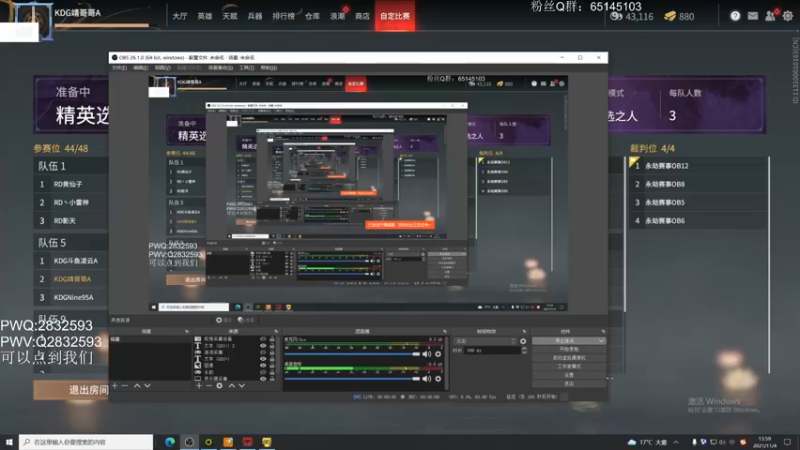Open the game help question mark icon
Viewport: 800px width, 450px height.
click(735, 16)
